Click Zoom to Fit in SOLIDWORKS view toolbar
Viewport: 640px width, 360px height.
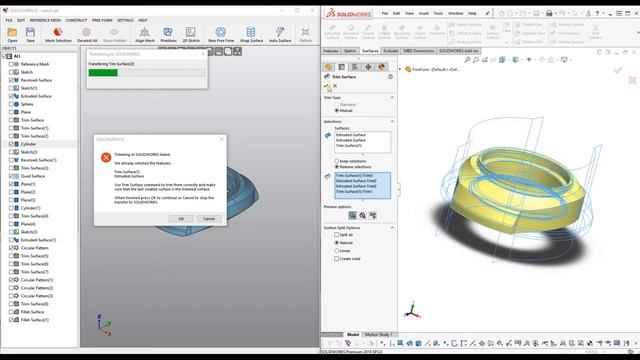[x=467, y=60]
